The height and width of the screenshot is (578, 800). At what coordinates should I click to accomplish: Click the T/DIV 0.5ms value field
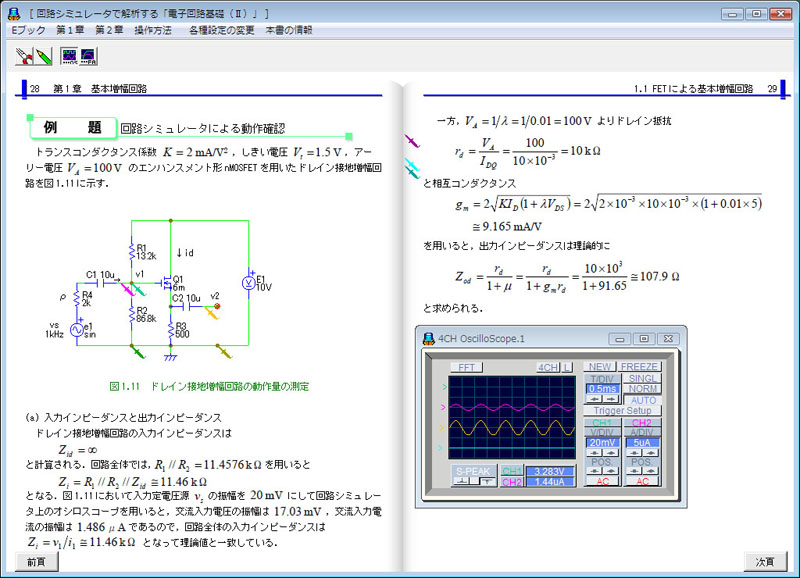click(603, 389)
